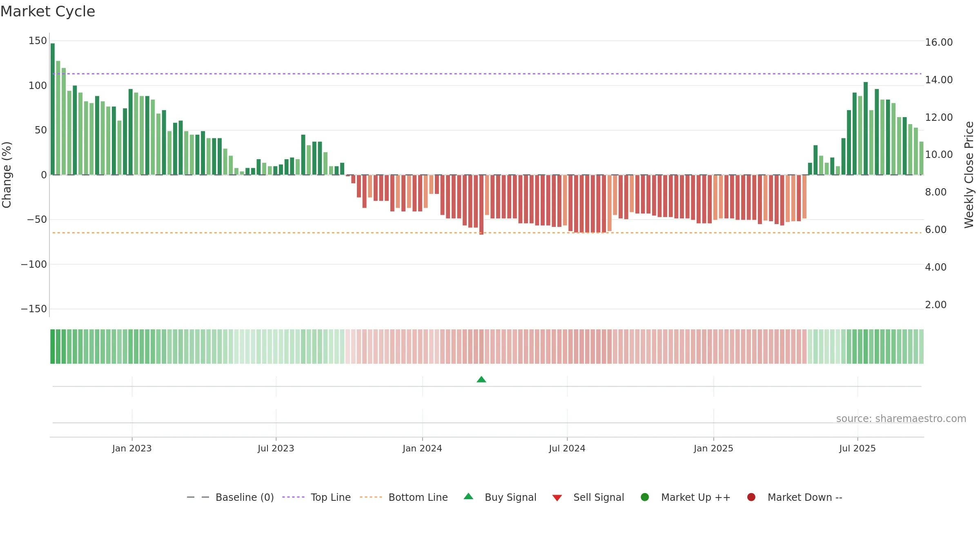Click the green Market Up circle icon in legend
The image size is (980, 551).
[645, 497]
